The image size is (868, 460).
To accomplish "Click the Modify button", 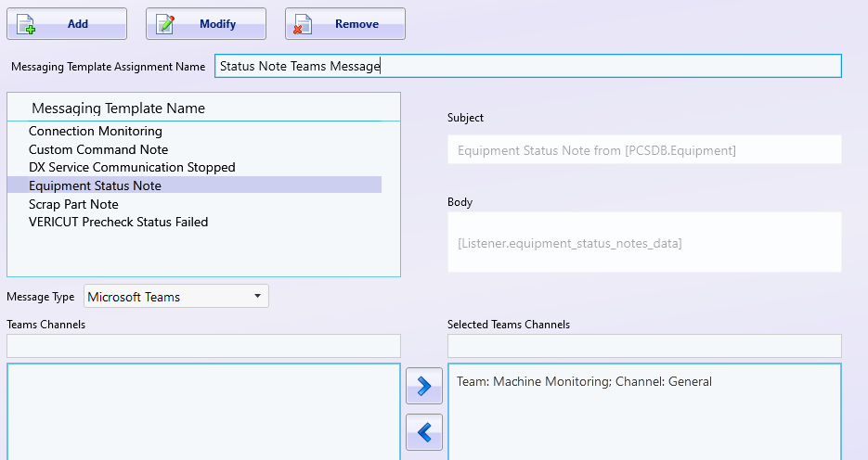I will point(206,24).
